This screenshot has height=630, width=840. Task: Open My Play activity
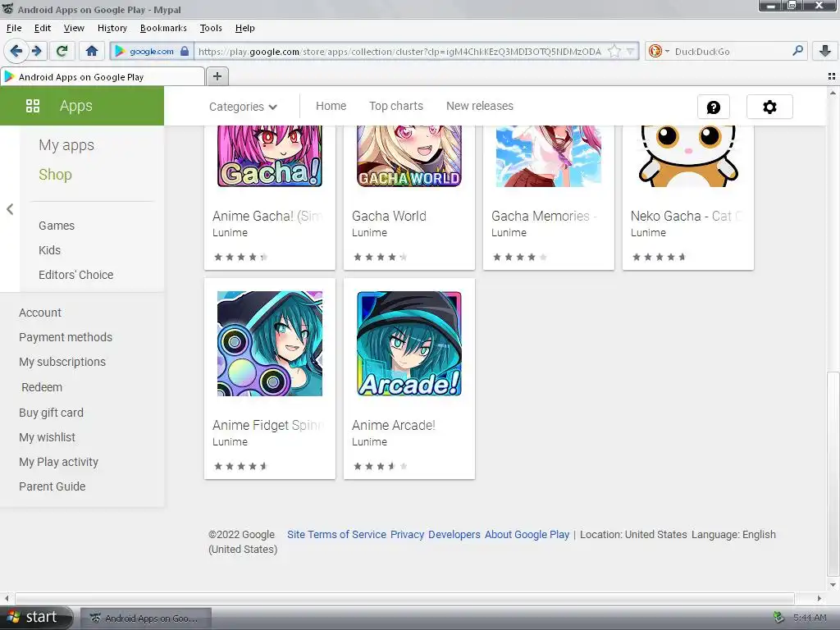pos(58,463)
